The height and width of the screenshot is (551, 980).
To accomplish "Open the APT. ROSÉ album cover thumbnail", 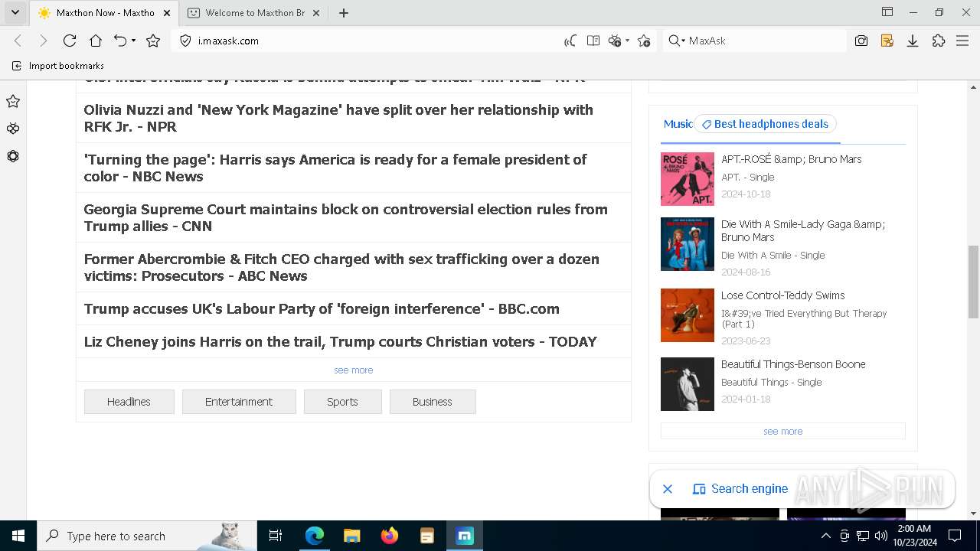I will 688,179.
